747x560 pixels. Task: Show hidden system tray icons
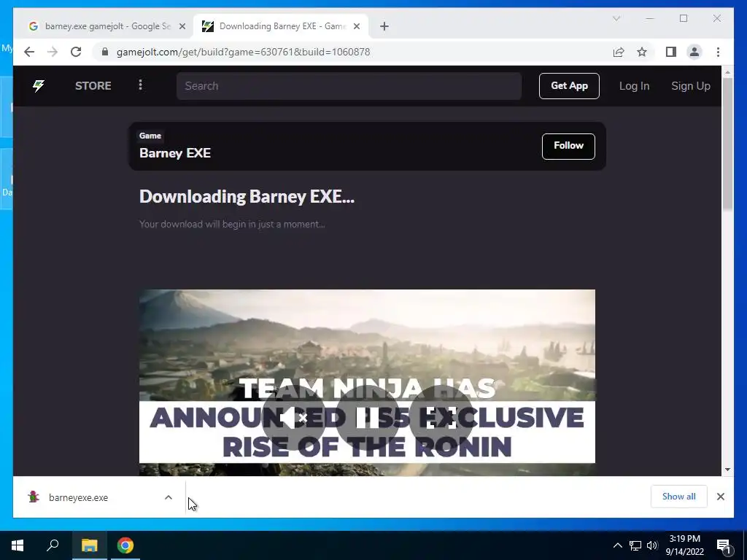(x=617, y=545)
